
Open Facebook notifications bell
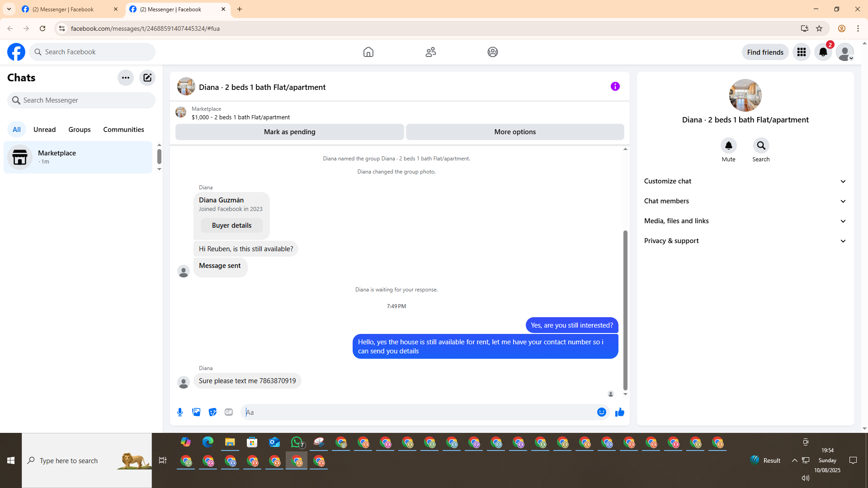(823, 52)
